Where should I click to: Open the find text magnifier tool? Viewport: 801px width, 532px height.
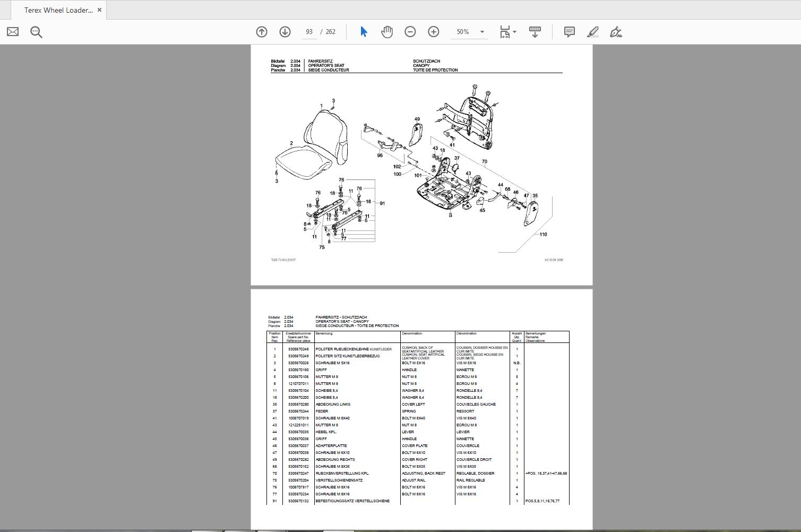click(36, 32)
